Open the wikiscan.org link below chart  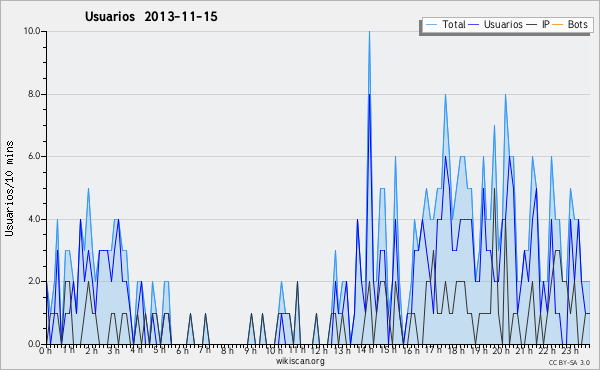coord(300,361)
